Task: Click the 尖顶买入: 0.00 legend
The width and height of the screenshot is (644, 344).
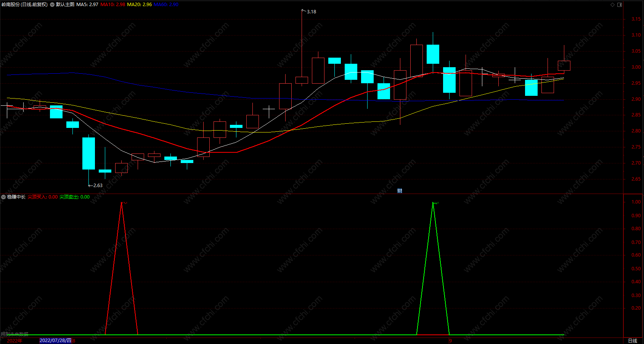Action: tap(43, 197)
